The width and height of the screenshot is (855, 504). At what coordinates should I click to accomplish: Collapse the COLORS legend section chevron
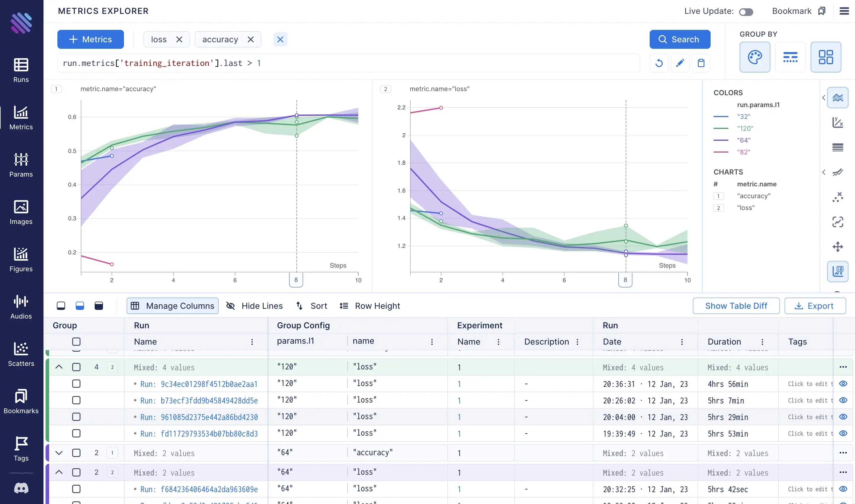[x=823, y=98]
